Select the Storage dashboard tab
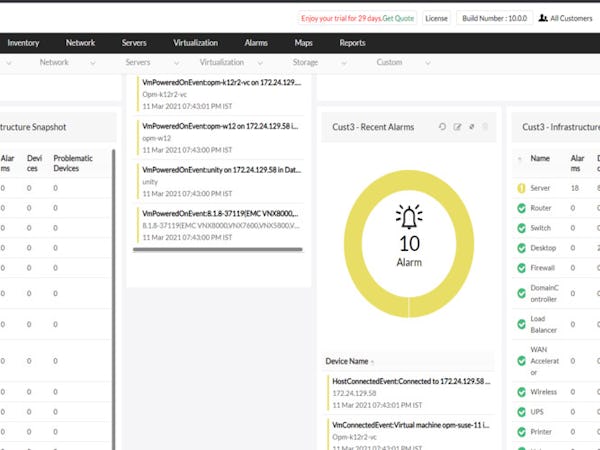The width and height of the screenshot is (600, 450). click(x=305, y=62)
